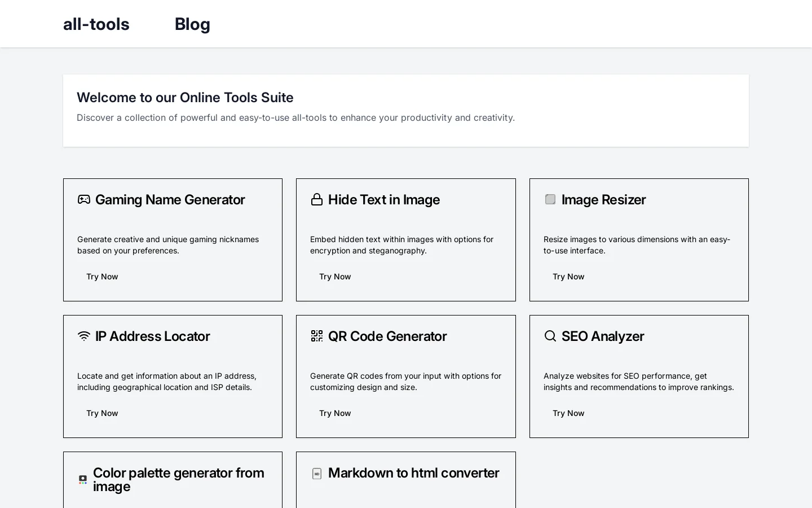Try Now under Image Resizer

[568, 277]
